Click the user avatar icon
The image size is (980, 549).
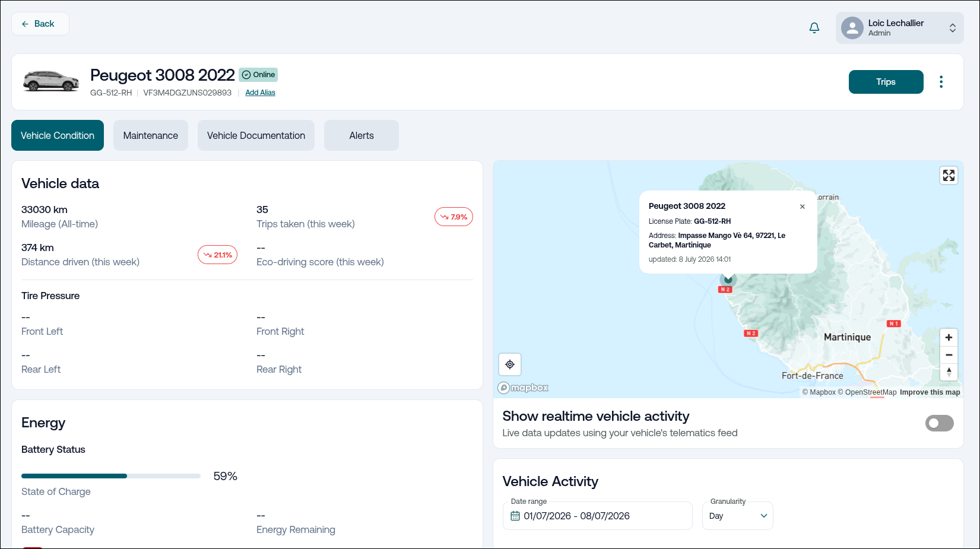[852, 28]
